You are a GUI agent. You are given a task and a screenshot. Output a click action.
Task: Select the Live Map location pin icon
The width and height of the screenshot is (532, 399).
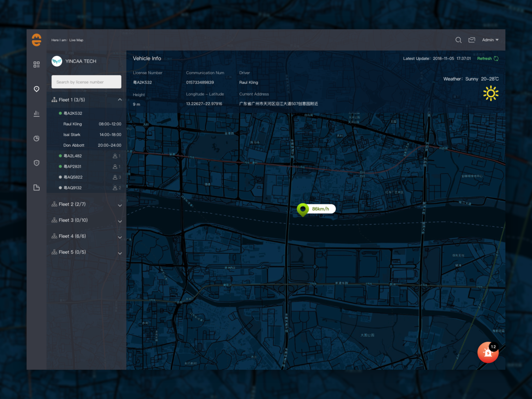37,89
